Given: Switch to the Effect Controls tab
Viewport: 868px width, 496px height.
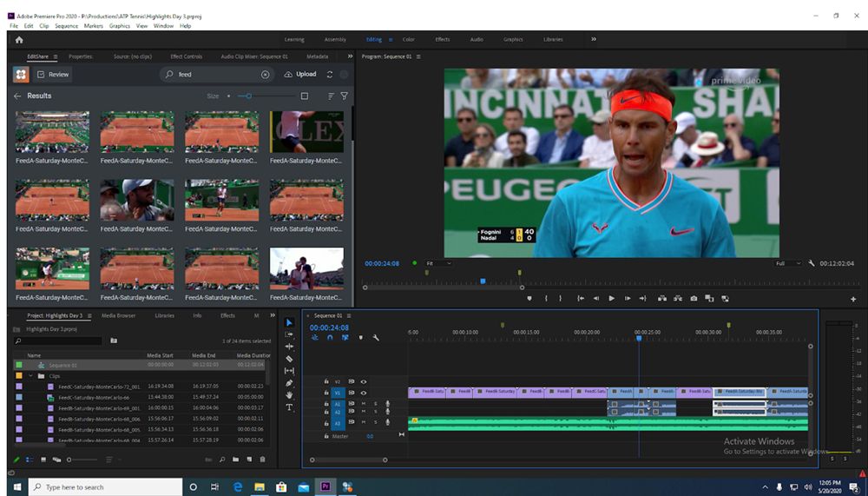Looking at the screenshot, I should (186, 56).
